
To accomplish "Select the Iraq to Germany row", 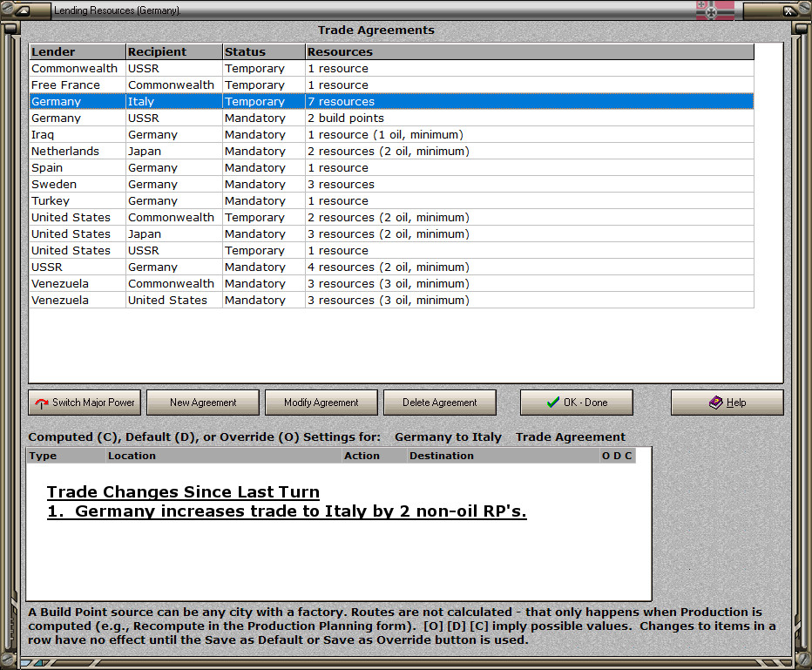I will [391, 135].
